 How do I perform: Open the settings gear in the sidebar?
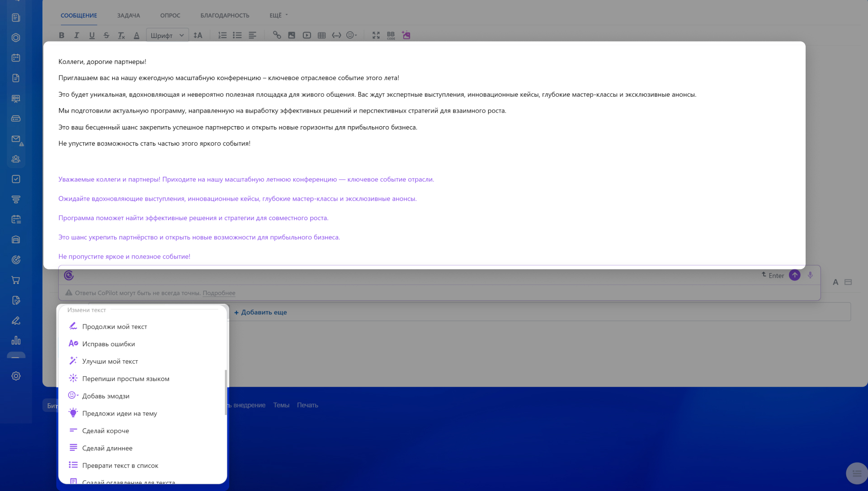(16, 376)
